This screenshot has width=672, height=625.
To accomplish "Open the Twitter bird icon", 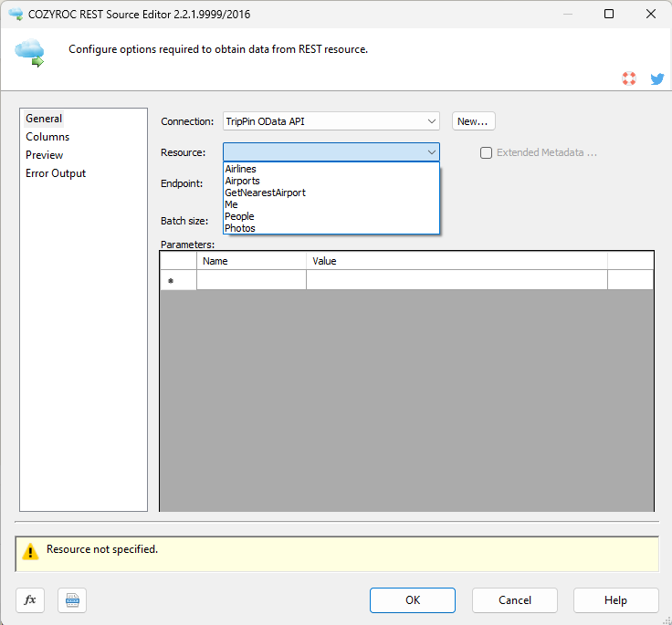I will tap(657, 78).
